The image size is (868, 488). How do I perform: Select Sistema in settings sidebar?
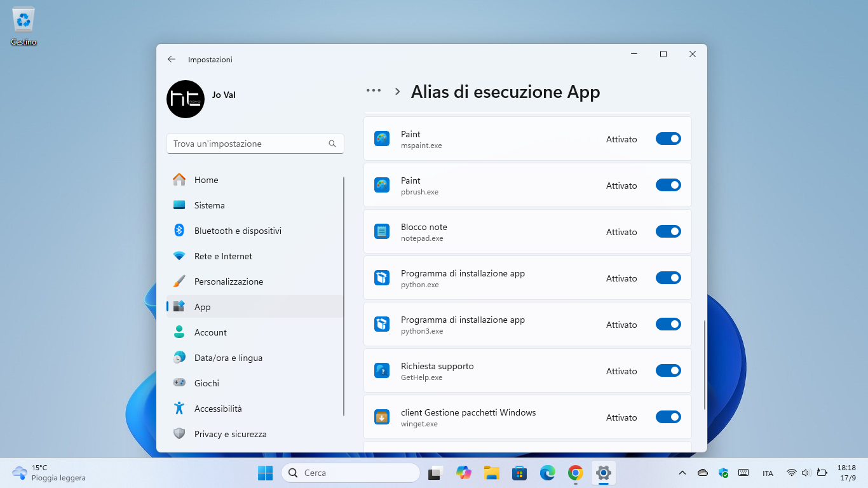255,205
